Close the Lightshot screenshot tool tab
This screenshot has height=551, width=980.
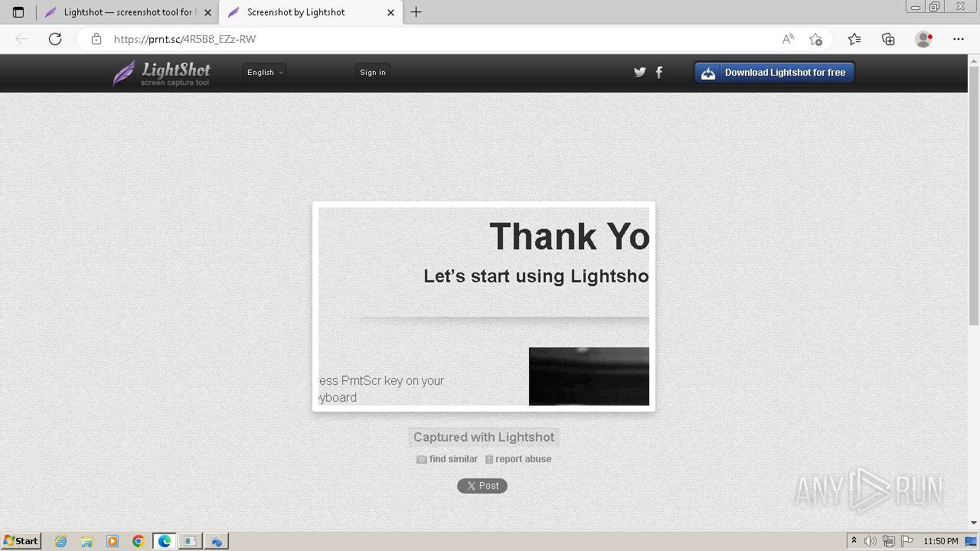coord(207,12)
